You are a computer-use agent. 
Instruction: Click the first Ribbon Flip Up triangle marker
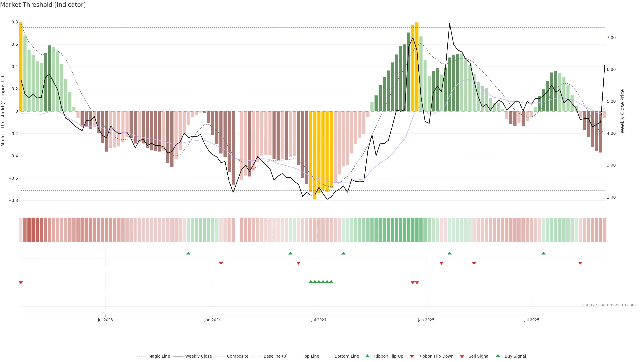click(x=188, y=253)
